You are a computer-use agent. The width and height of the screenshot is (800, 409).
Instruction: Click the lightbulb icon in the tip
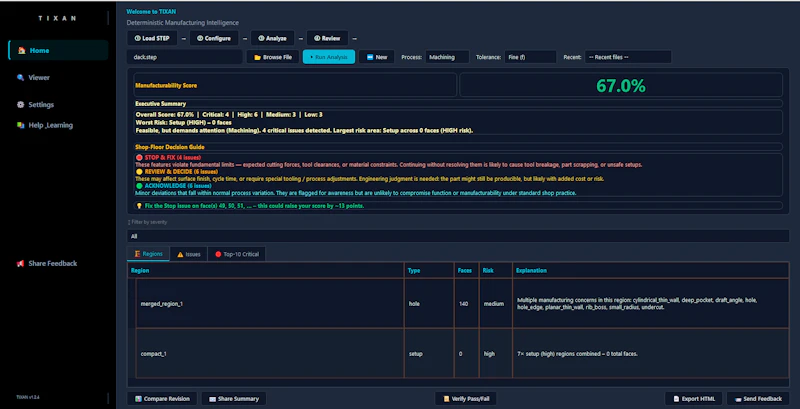pos(138,206)
